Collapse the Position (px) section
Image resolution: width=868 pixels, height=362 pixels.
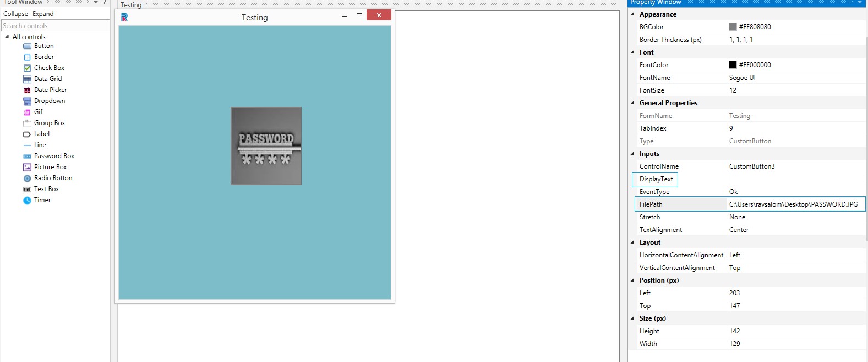[632, 280]
